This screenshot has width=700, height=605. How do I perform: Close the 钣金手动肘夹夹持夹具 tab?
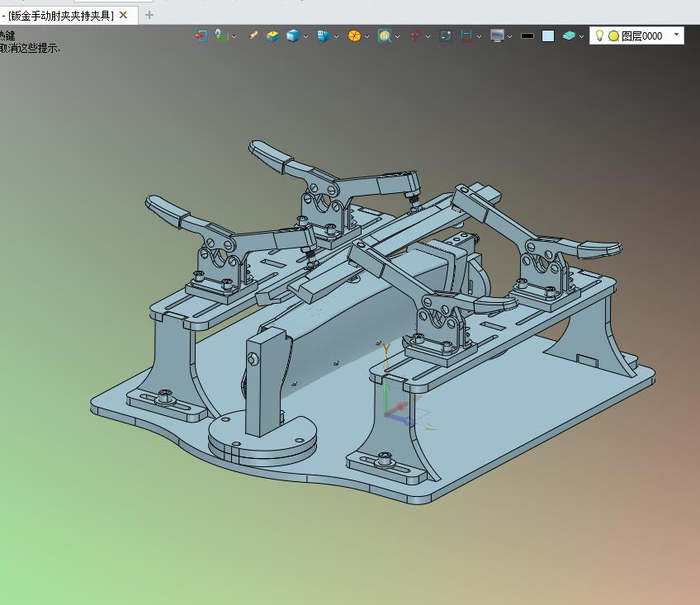coord(124,15)
